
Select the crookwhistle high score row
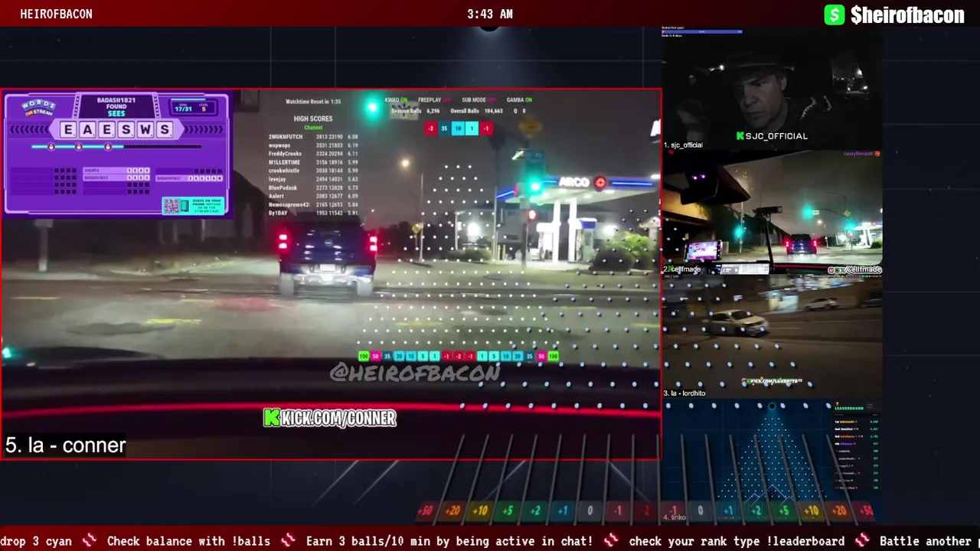313,171
